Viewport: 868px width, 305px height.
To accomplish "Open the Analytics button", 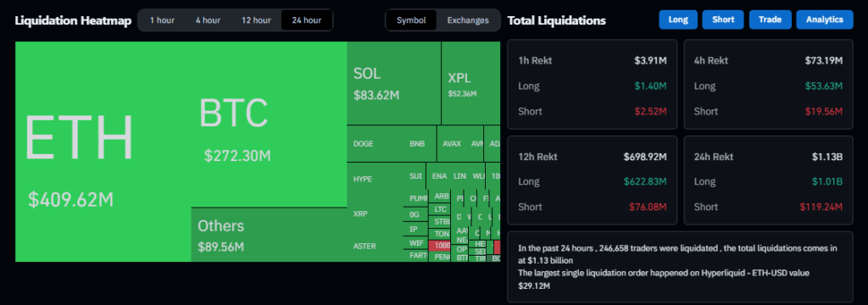I will click(824, 20).
